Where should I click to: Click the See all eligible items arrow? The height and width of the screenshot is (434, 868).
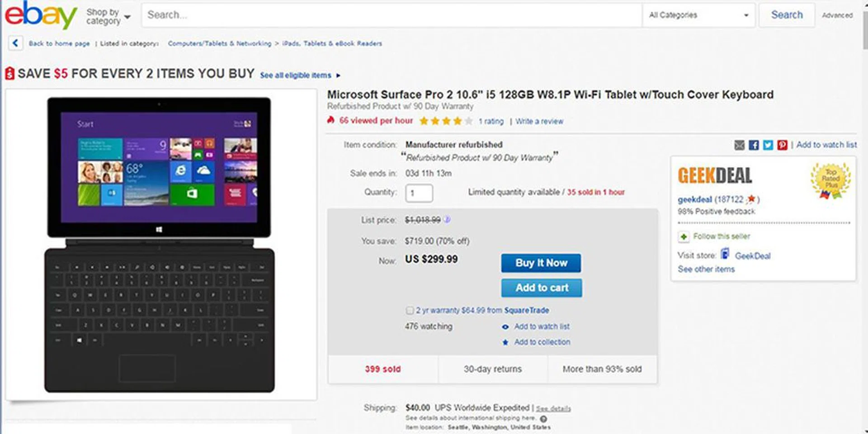tap(338, 75)
